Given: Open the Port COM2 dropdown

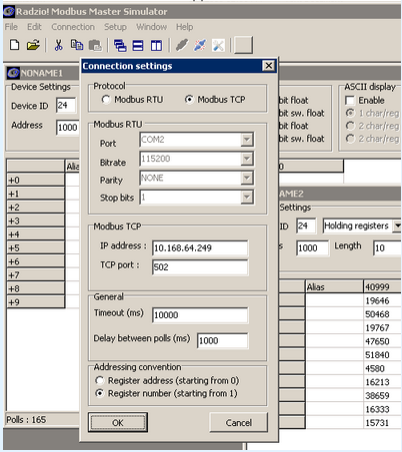Looking at the screenshot, I should [247, 140].
